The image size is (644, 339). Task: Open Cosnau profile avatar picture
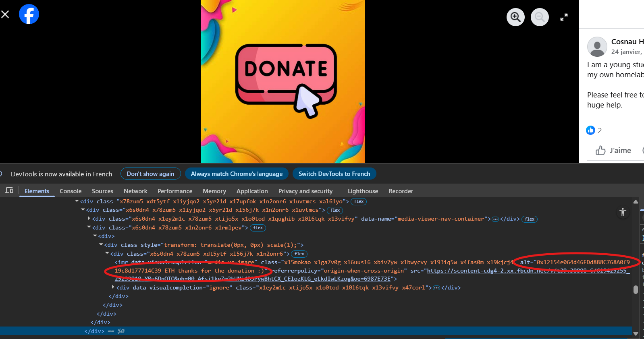coord(597,47)
